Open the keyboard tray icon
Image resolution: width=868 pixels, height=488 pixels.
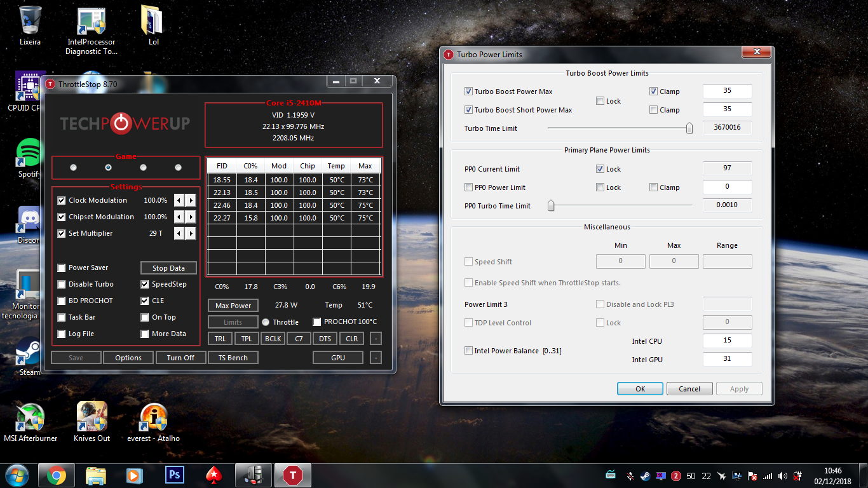[x=611, y=475]
